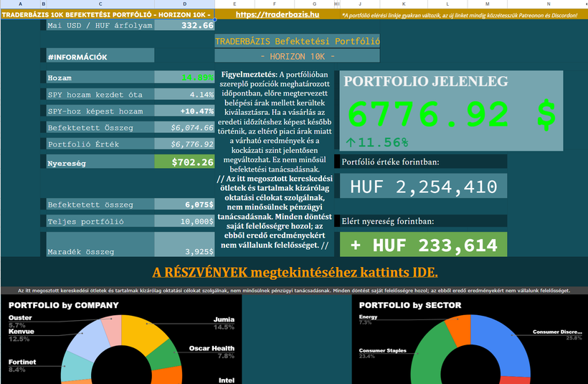Select the 6,075$ cell
This screenshot has height=384, width=588.
pyautogui.click(x=184, y=204)
